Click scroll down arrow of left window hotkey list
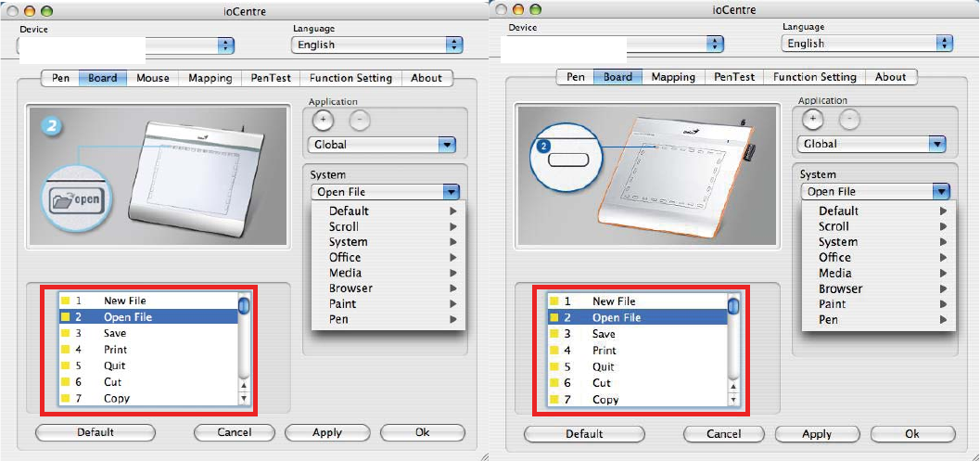980x461 pixels. [x=244, y=398]
